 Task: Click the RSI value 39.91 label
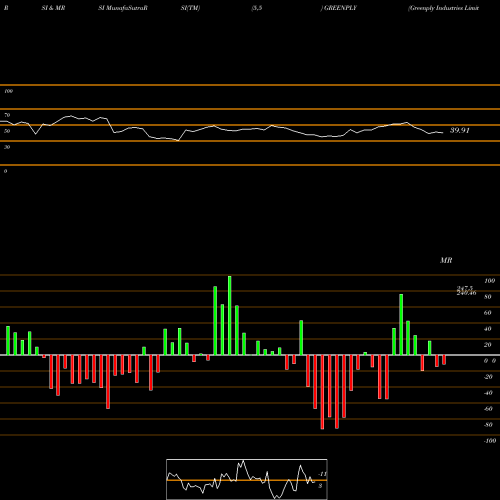click(460, 130)
